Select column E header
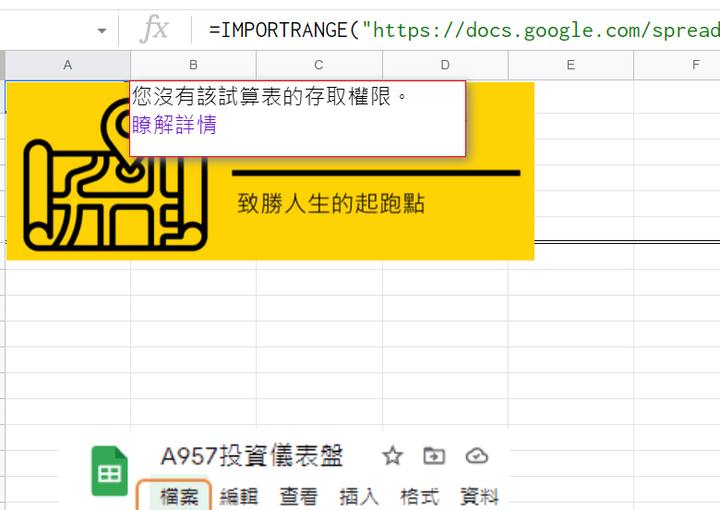 coord(571,65)
